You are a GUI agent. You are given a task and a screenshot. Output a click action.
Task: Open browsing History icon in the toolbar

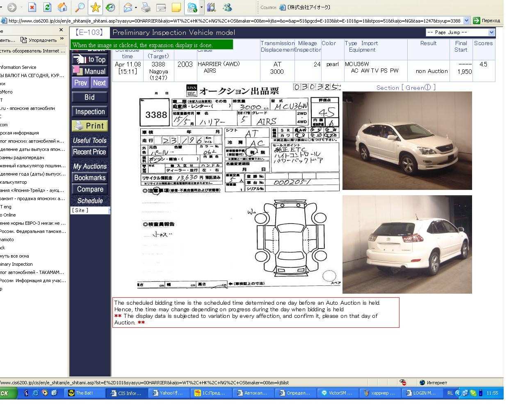(110, 7)
